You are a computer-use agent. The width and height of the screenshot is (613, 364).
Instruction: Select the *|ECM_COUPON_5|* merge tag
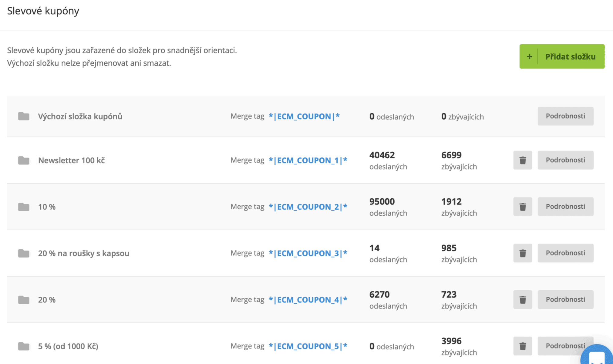point(308,346)
